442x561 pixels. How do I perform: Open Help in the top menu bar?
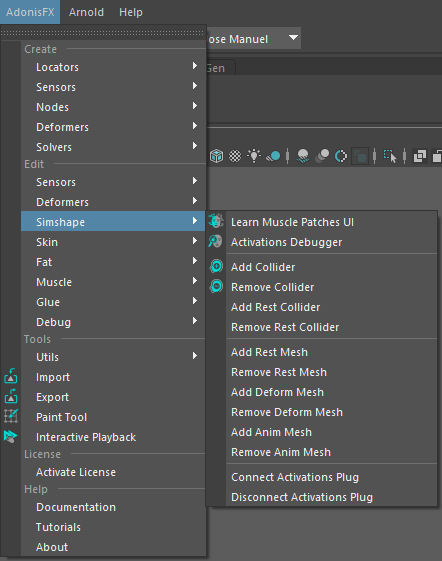coord(131,12)
